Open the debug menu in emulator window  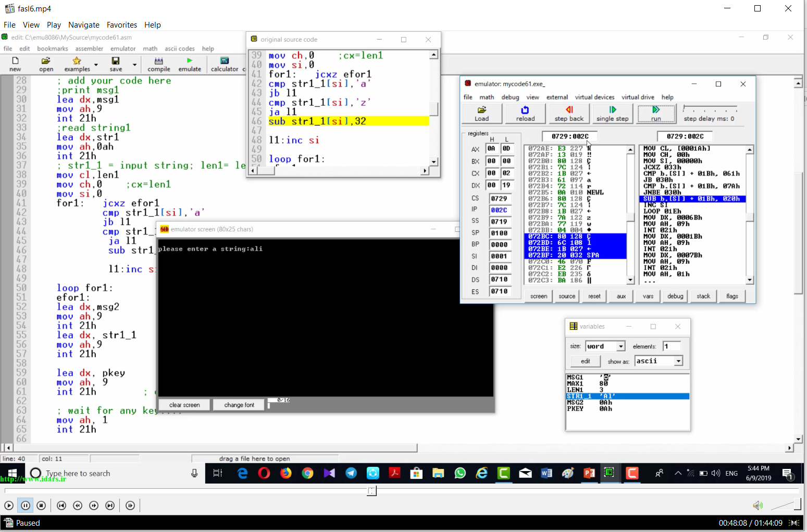point(510,97)
